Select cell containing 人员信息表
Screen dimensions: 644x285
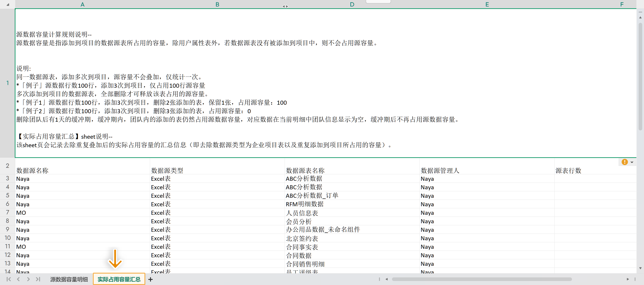pos(302,213)
